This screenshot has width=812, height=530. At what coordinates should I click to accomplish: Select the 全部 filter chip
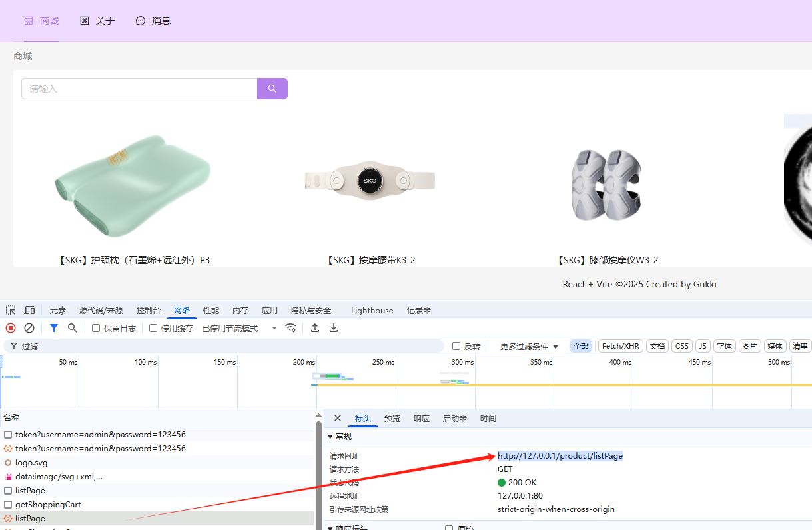tap(581, 346)
